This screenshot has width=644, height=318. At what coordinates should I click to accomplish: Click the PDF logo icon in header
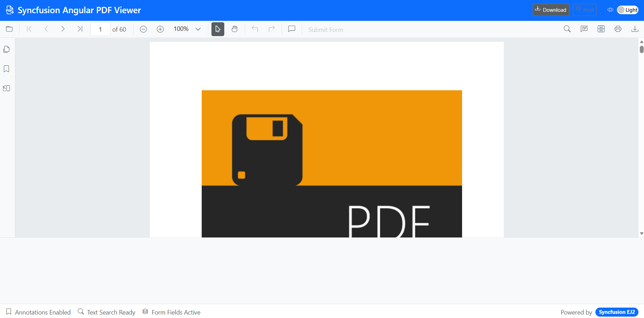(10, 10)
